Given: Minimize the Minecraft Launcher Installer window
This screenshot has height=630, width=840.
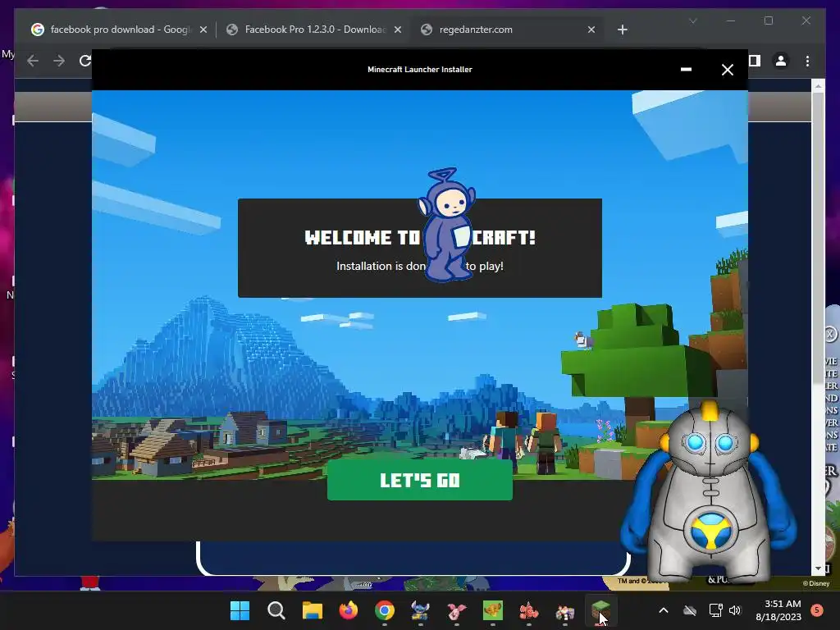Looking at the screenshot, I should click(x=686, y=70).
